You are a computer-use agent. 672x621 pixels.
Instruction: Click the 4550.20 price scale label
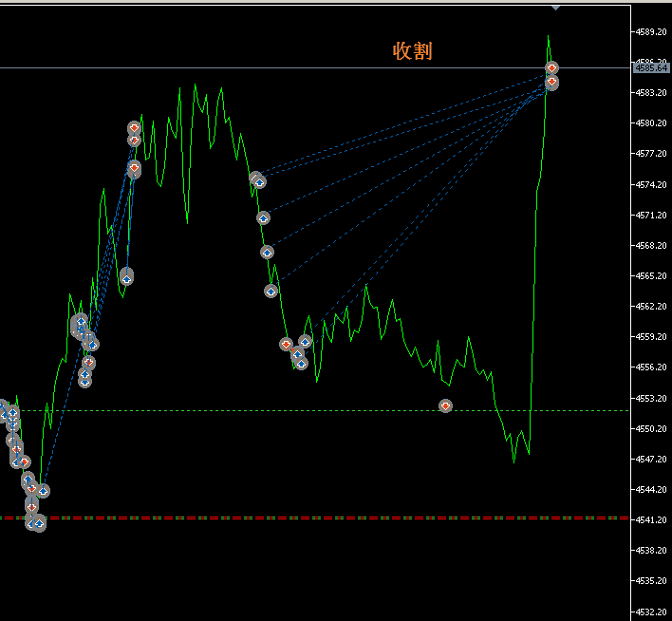tap(651, 429)
